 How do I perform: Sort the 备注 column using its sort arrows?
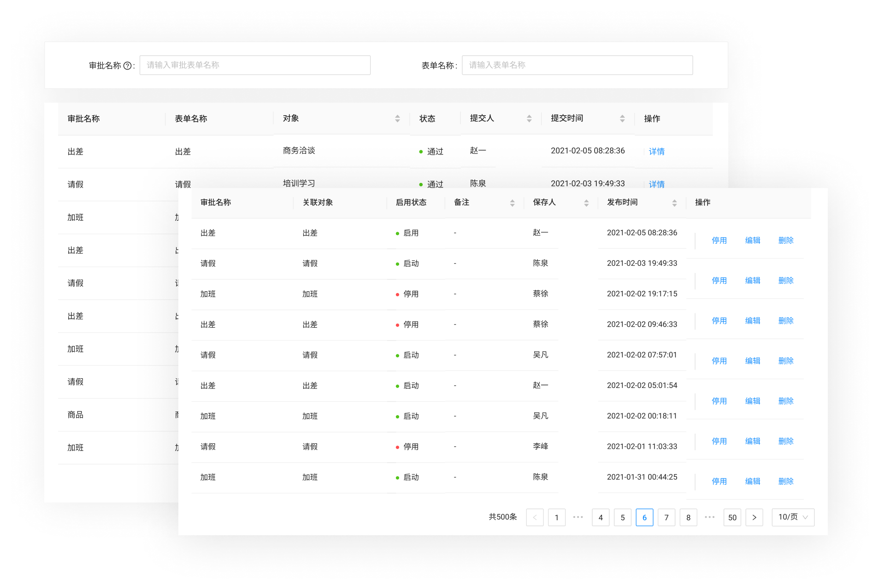pos(512,203)
